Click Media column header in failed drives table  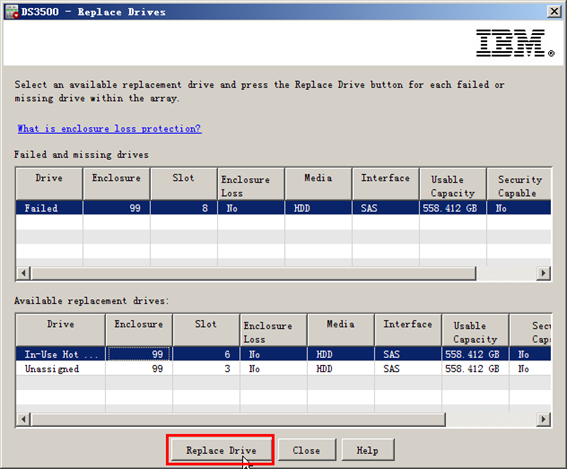(318, 184)
